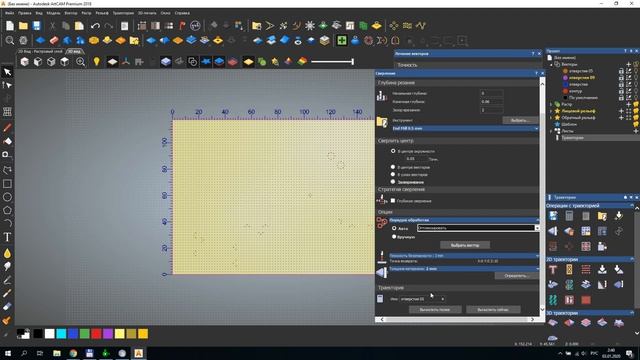640x360 pixels.
Task: Select the 'Вручную' ordering radio button
Action: click(x=394, y=236)
